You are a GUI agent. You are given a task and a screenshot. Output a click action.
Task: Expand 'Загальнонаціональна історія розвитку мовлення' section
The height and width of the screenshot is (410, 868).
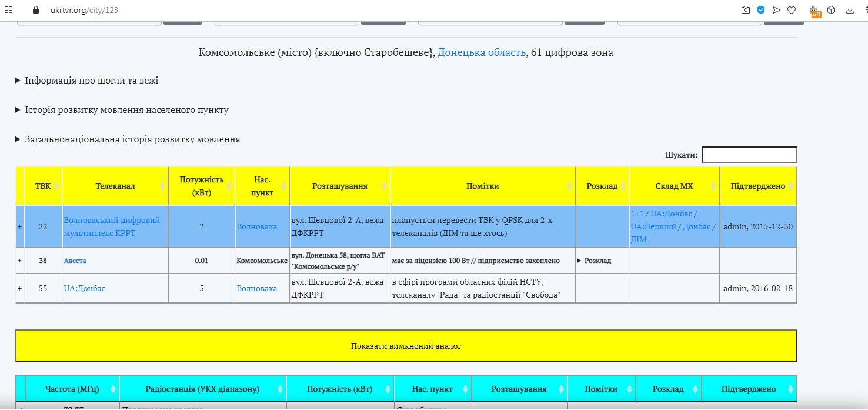[132, 139]
